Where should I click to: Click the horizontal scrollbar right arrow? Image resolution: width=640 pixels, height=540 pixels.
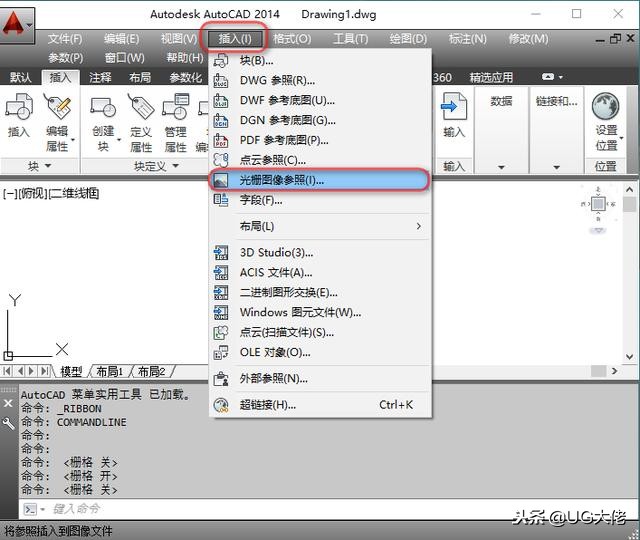[614, 371]
